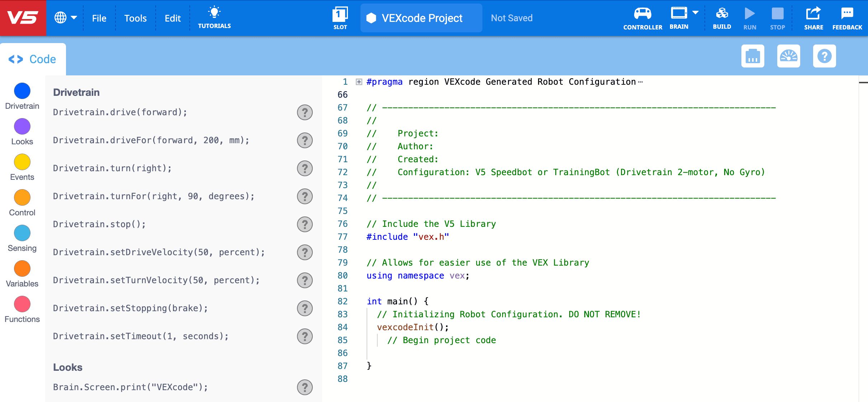Screen dimensions: 868x402
Task: Open the Help panel at top right
Action: (825, 56)
